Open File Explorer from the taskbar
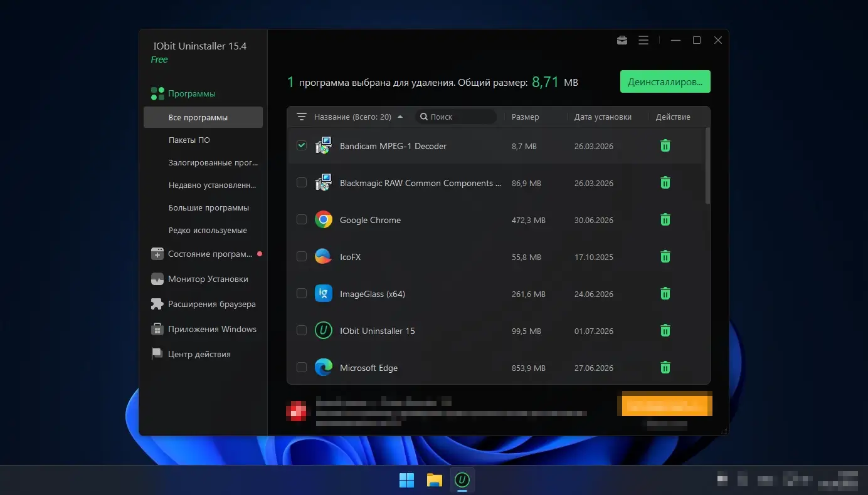Image resolution: width=868 pixels, height=495 pixels. [435, 481]
